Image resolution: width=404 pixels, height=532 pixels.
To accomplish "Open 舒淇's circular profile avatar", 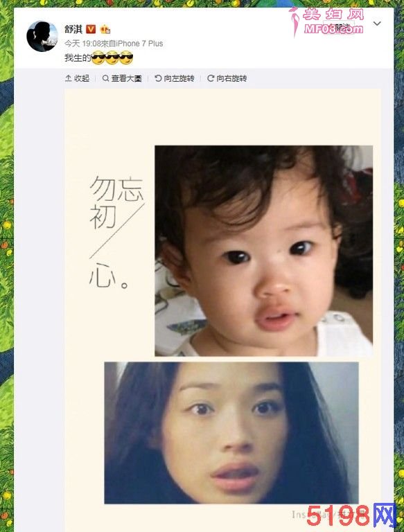I will point(42,36).
